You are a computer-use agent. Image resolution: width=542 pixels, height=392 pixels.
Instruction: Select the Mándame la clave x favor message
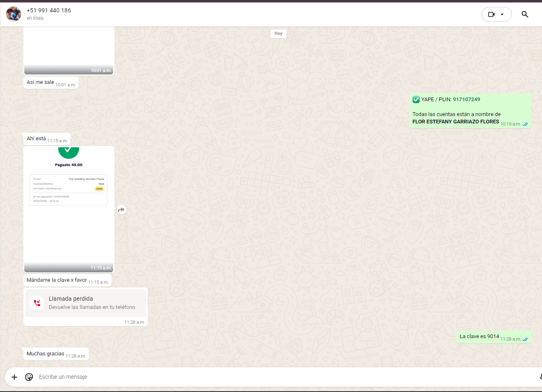tap(57, 280)
